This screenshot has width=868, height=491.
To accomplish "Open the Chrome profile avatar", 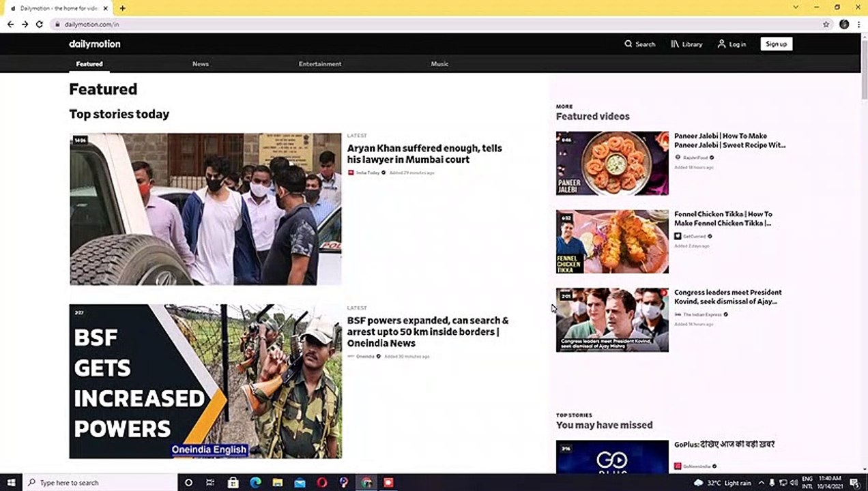I will (x=844, y=24).
